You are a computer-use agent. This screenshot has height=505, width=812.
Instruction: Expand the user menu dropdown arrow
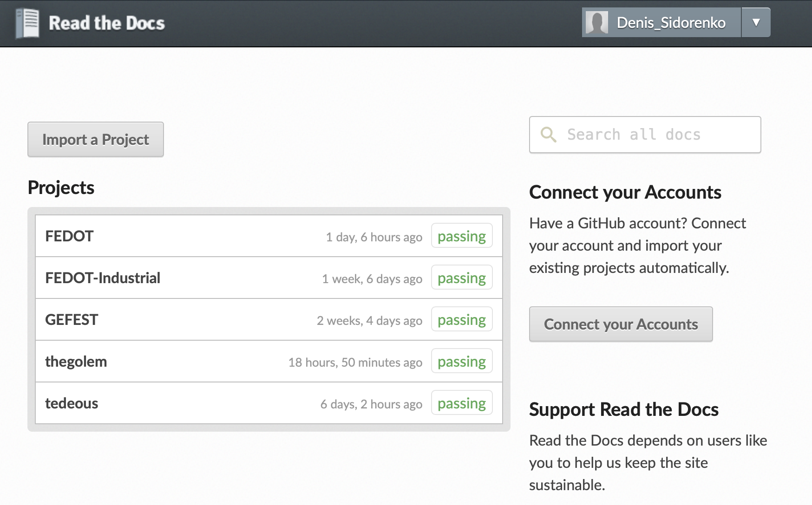pos(756,22)
